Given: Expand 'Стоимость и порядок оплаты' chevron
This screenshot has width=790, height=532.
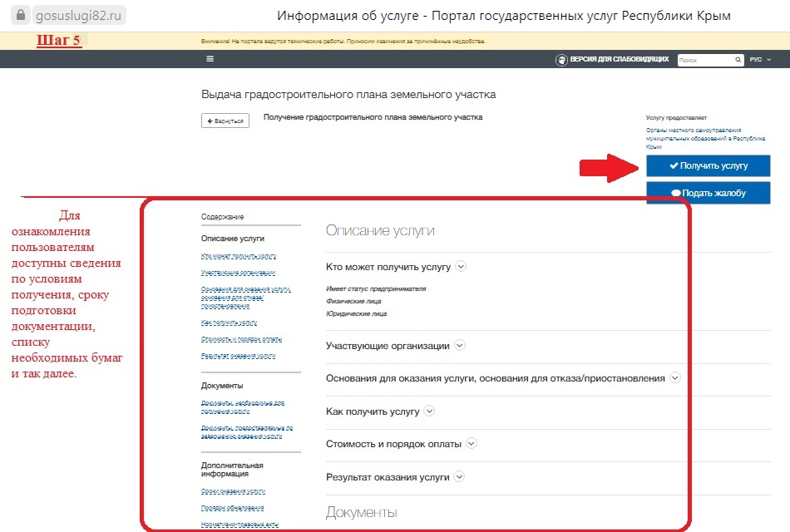Looking at the screenshot, I should (471, 444).
